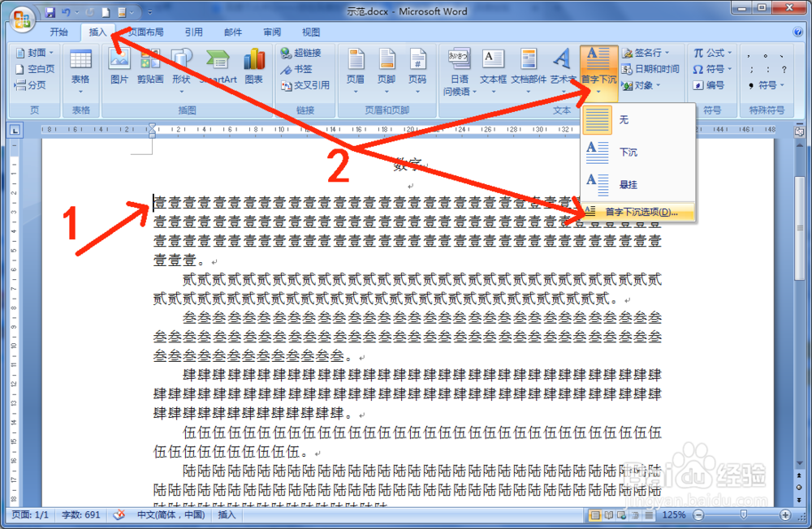This screenshot has width=812, height=529.
Task: Open 剪贴画 clip art
Action: pyautogui.click(x=150, y=67)
